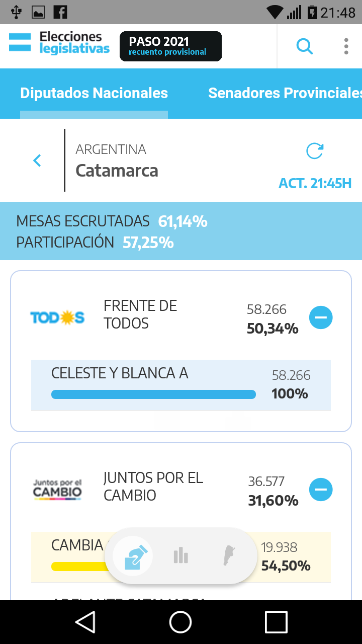Collapse the Frente de Todos section

[321, 317]
